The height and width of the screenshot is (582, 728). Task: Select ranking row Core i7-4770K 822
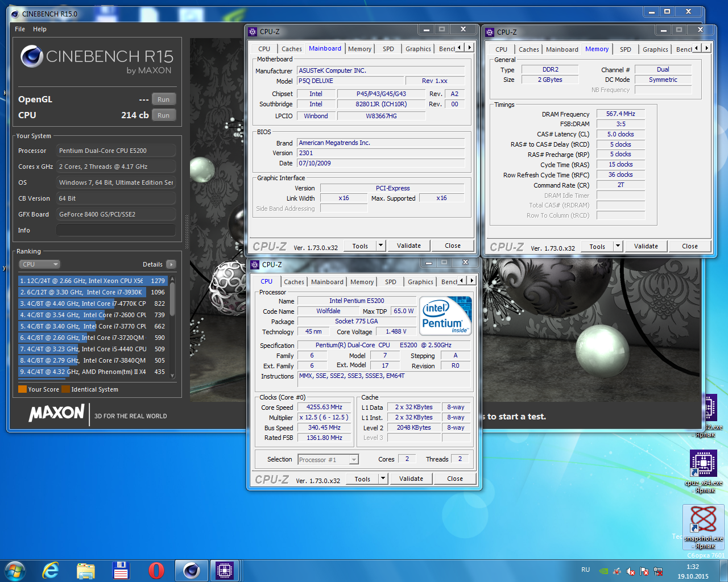click(x=93, y=304)
